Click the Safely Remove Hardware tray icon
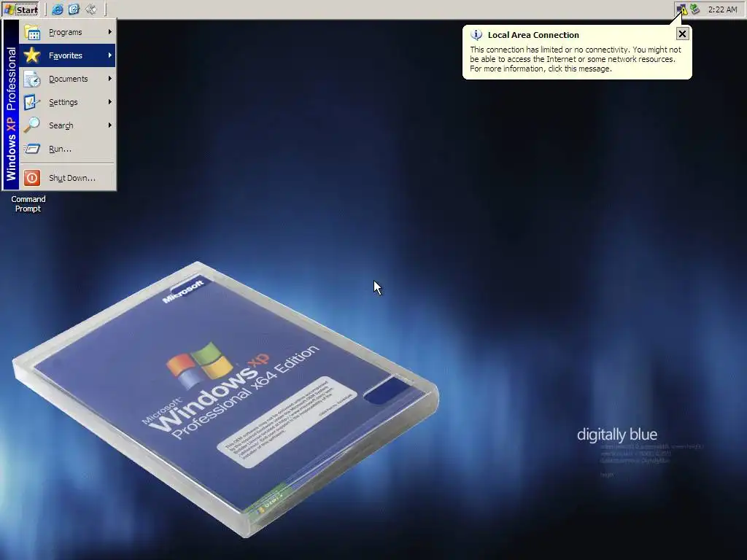The width and height of the screenshot is (747, 560). tap(695, 9)
